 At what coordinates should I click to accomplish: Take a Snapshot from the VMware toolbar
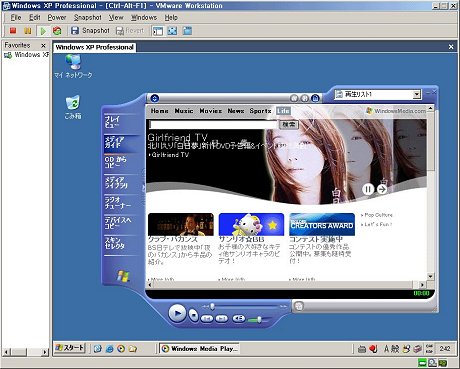point(90,31)
